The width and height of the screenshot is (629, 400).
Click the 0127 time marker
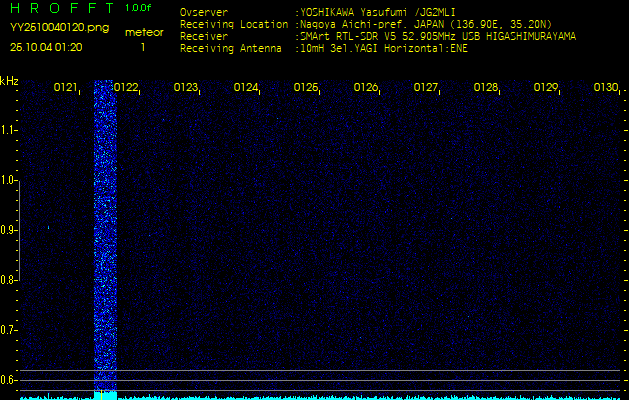(x=426, y=87)
